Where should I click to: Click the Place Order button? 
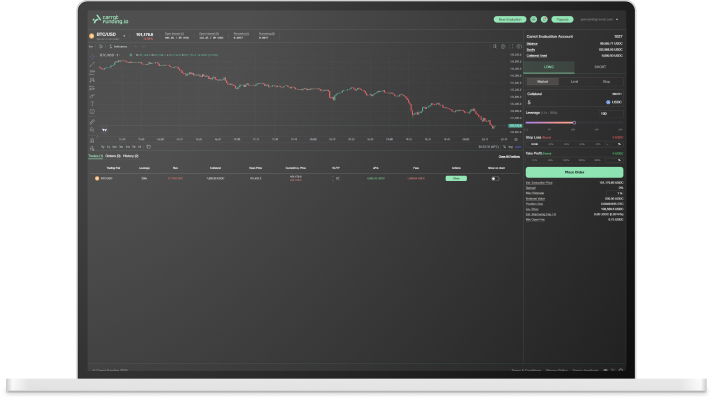coord(574,172)
